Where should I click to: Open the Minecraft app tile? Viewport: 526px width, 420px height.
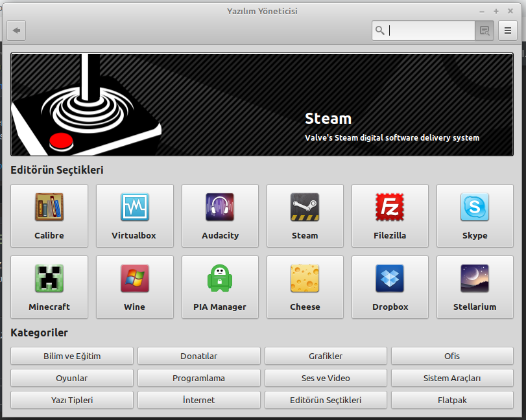coord(49,287)
